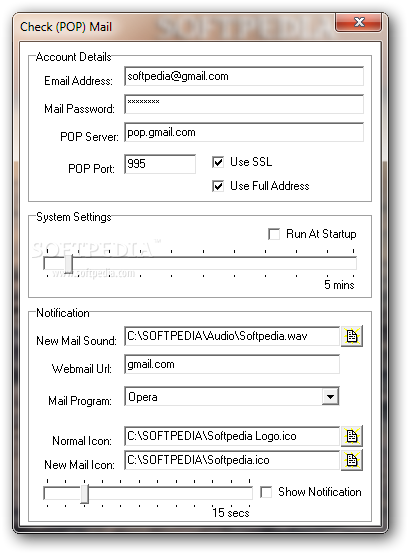Click the Webmail Url label

coord(82,369)
